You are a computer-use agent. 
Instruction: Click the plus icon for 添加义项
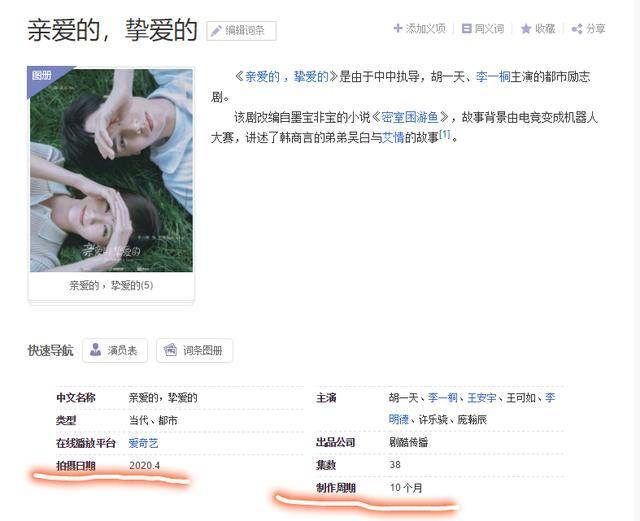coord(398,29)
